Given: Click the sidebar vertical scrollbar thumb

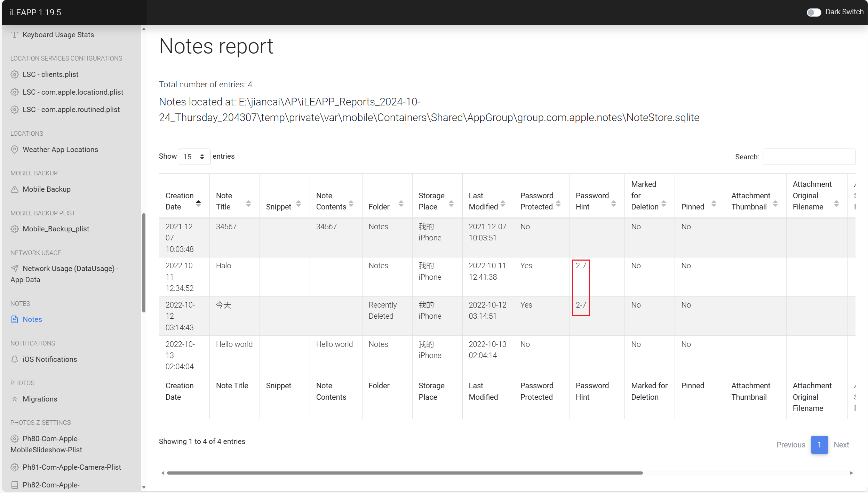Looking at the screenshot, I should pyautogui.click(x=144, y=263).
